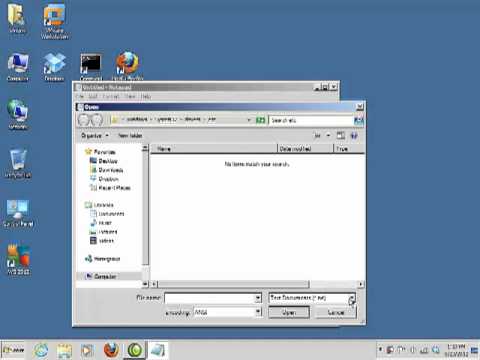The width and height of the screenshot is (480, 360).
Task: Open Firefox from the taskbar
Action: [x=111, y=350]
